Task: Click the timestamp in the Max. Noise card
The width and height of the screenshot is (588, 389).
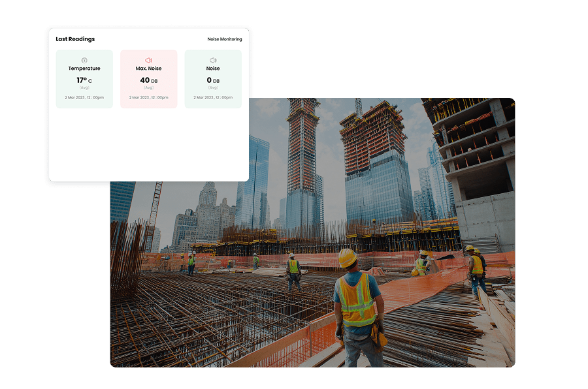Action: (148, 97)
